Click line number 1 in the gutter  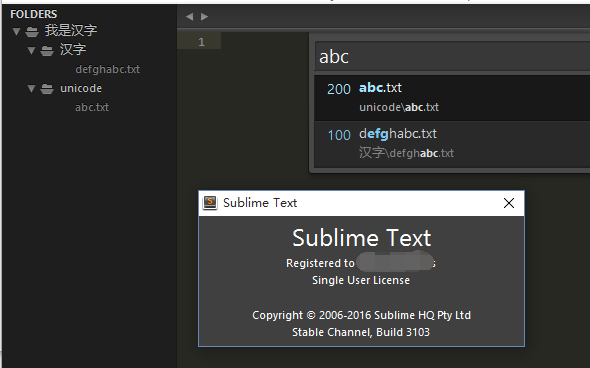point(201,42)
